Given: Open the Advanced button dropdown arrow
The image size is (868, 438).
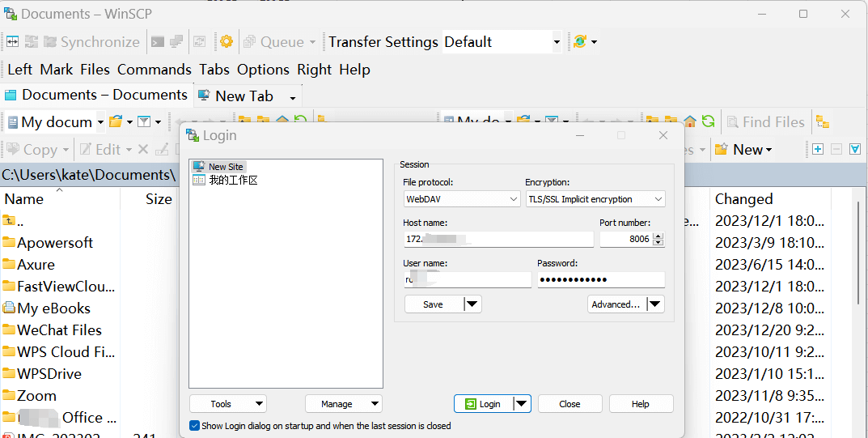Looking at the screenshot, I should (655, 304).
